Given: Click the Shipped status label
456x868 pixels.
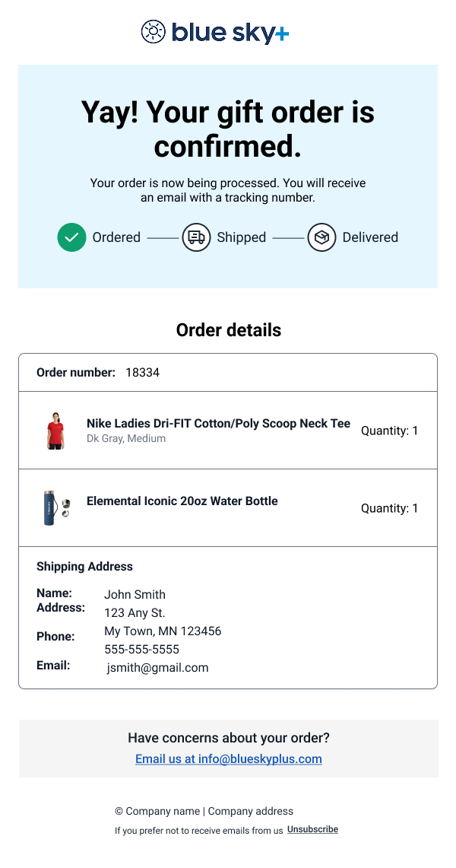Looking at the screenshot, I should tap(241, 237).
